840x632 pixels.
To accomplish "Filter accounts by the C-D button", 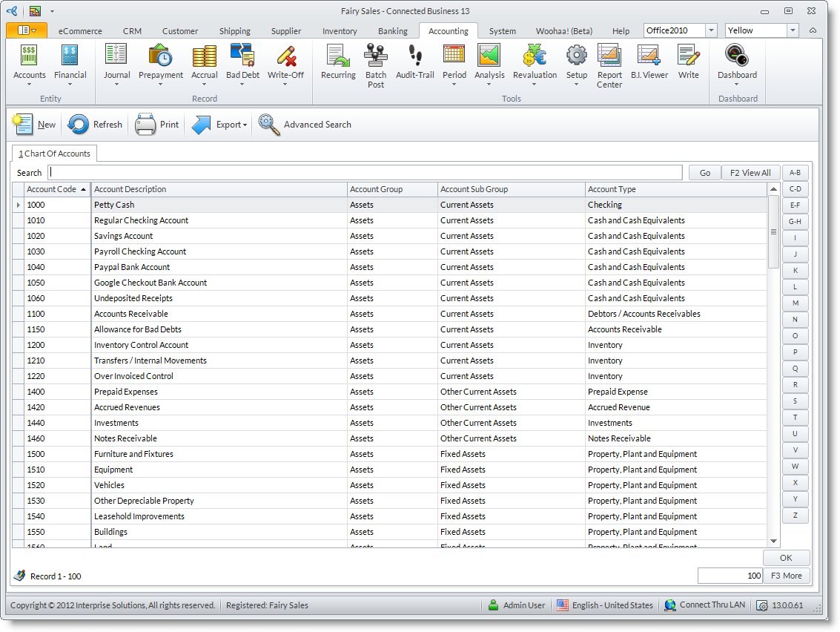I will (795, 188).
